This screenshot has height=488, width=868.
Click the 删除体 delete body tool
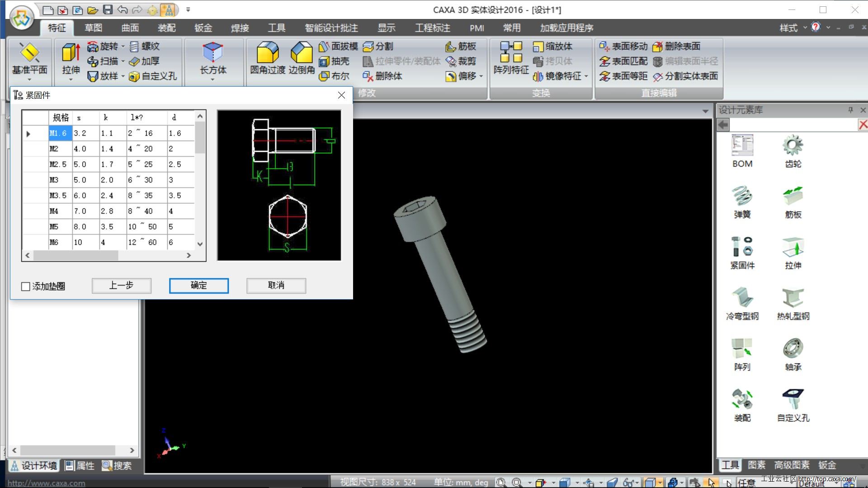[x=382, y=76]
